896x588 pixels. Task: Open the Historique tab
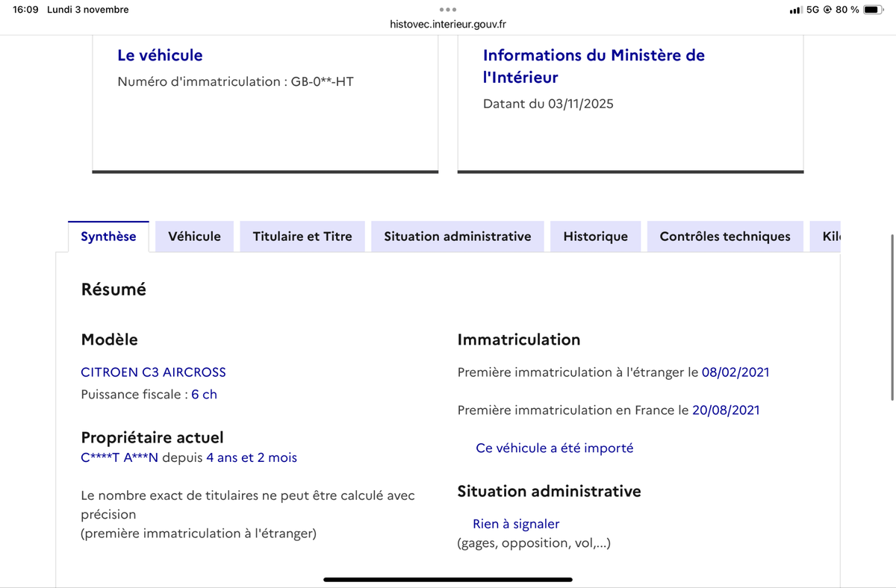pos(595,236)
